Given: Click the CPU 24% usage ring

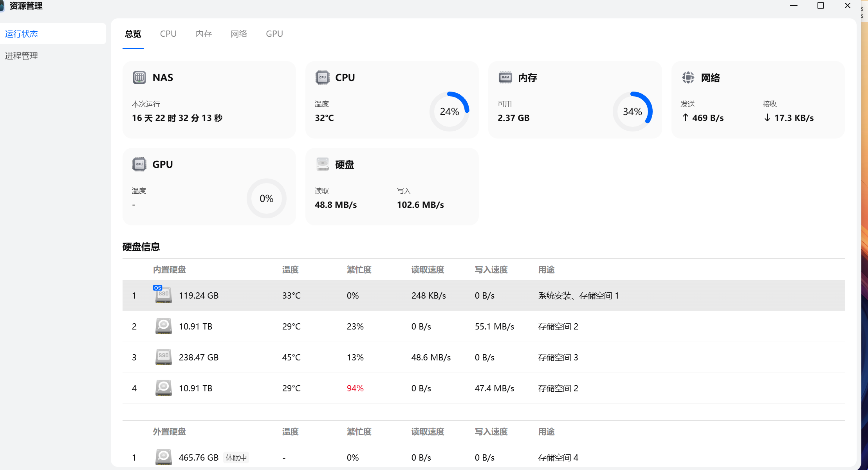Looking at the screenshot, I should tap(449, 112).
